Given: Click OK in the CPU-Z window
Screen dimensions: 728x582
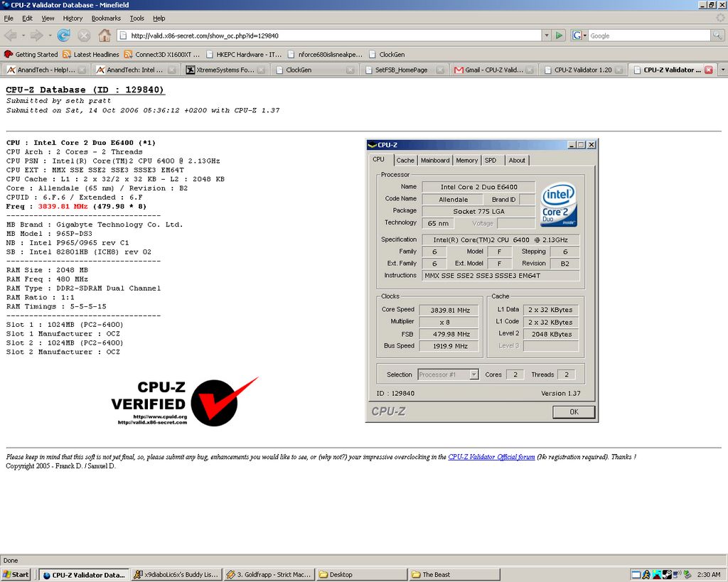Looking at the screenshot, I should 574,411.
